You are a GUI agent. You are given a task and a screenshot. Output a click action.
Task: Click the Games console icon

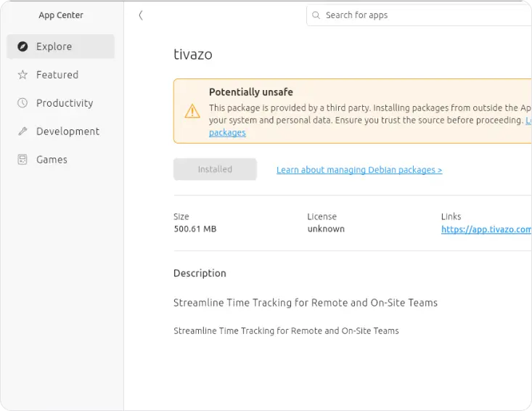22,160
